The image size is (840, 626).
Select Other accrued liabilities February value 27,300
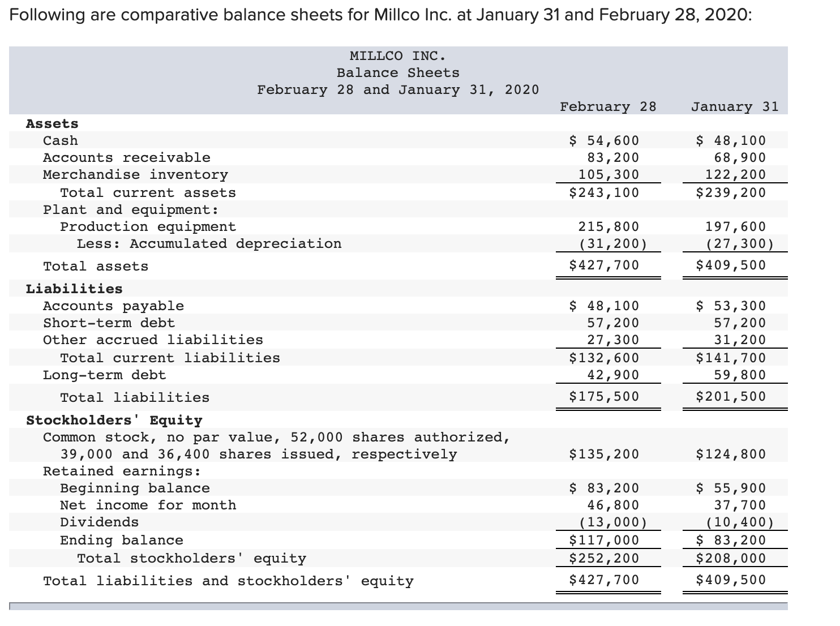coord(613,340)
